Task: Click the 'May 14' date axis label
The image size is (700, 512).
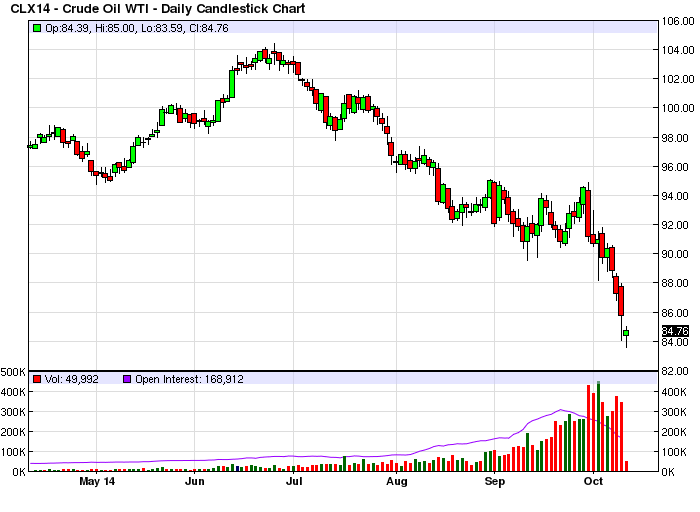Action: click(97, 481)
